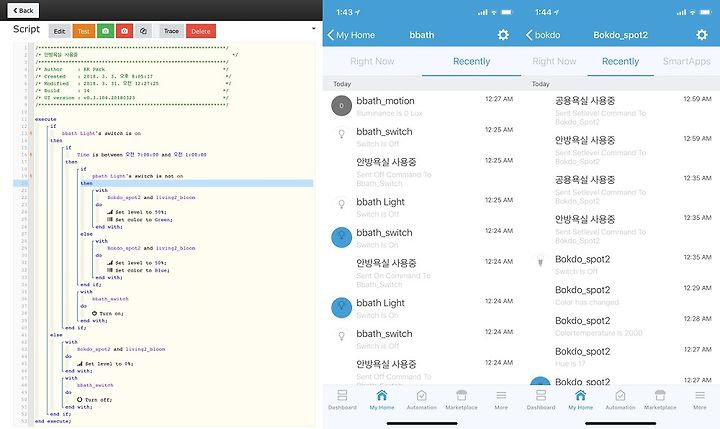Open Automation in Bokdo_spot2 screen tab bar
Screen dimensions: 720x429
tap(620, 400)
